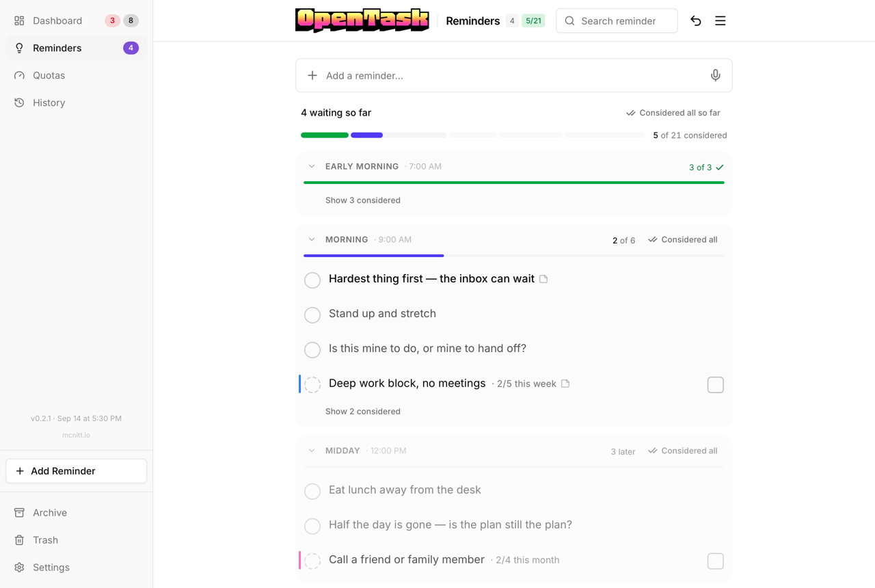Click the Settings gear icon
This screenshot has height=588, width=875.
tap(19, 567)
